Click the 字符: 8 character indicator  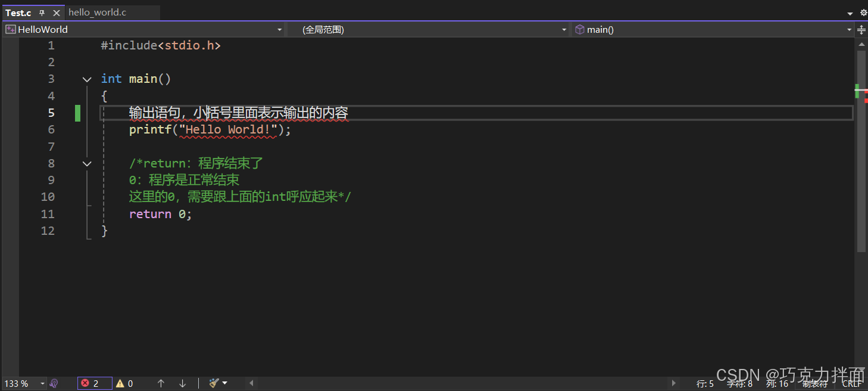pos(739,384)
